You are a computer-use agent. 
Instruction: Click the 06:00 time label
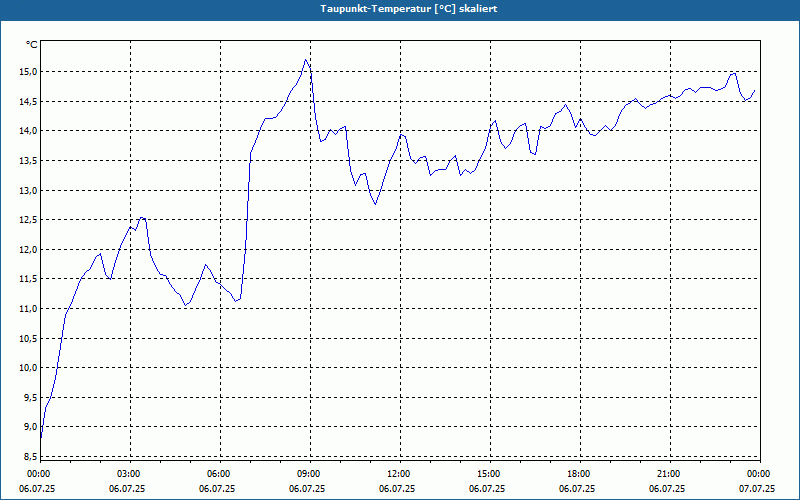220,474
